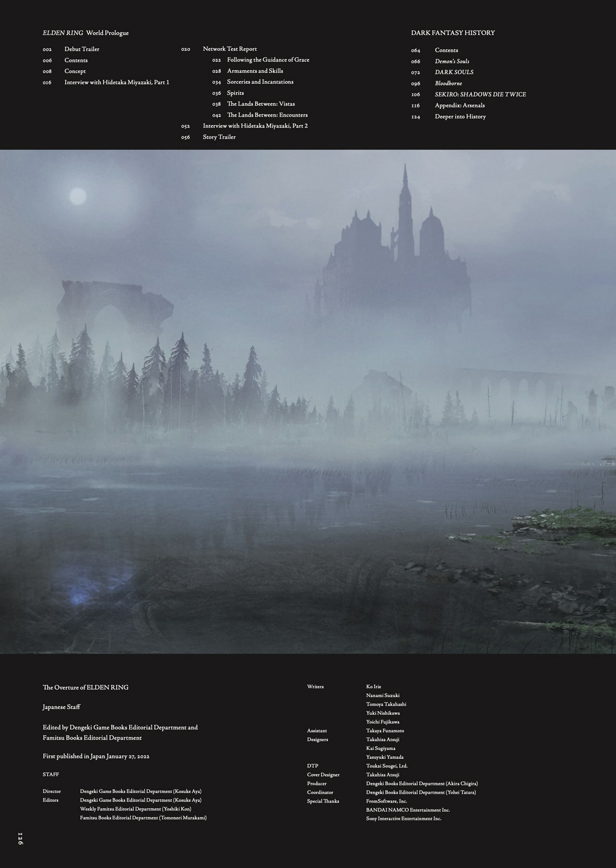Click 'Sorceries and Incantations' entry
The image size is (616, 868).
pos(260,82)
